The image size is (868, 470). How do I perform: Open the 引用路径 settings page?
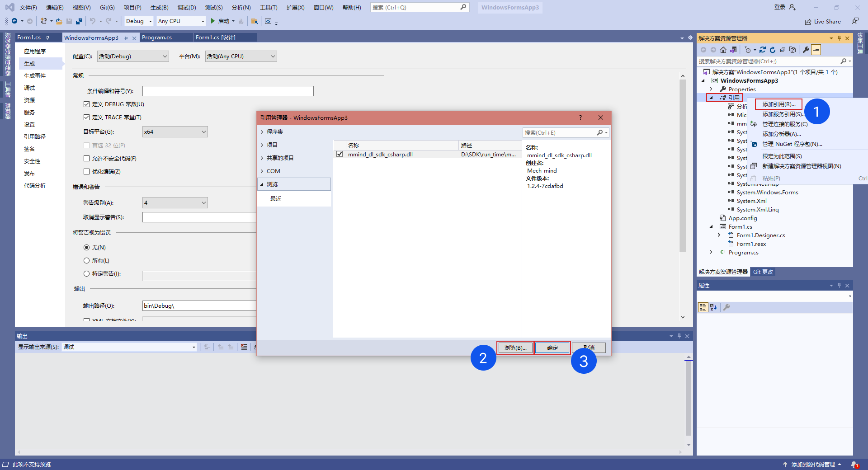point(35,137)
